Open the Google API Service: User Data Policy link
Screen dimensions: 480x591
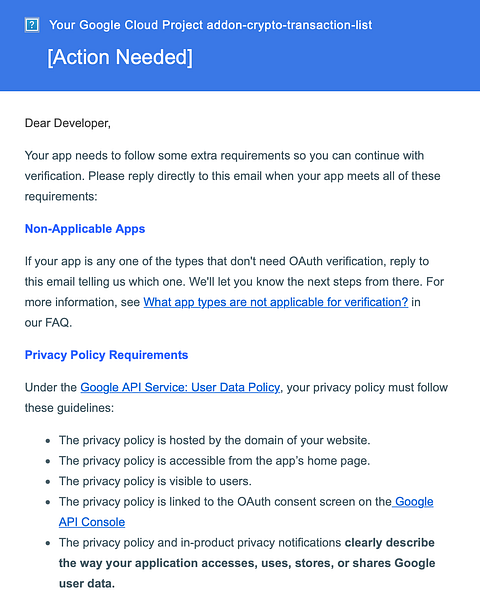click(x=180, y=387)
